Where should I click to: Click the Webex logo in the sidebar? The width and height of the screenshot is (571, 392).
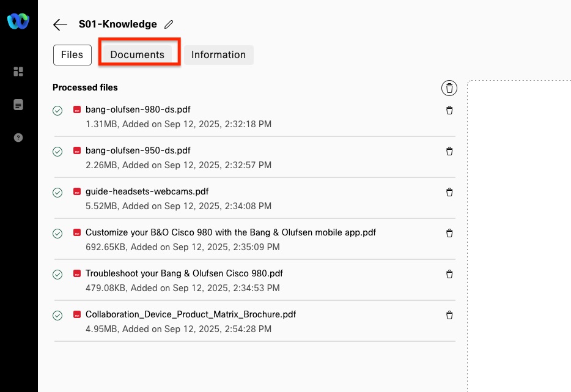(x=18, y=21)
